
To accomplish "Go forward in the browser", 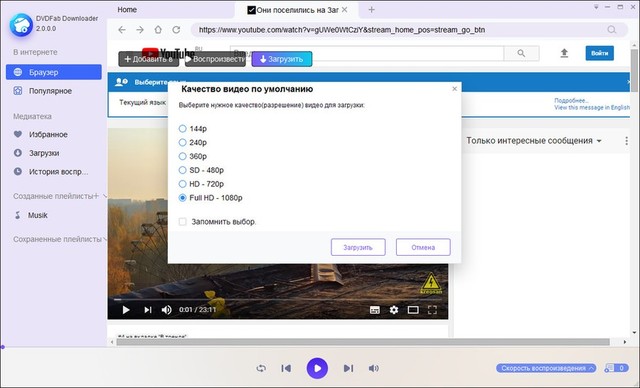I will click(x=140, y=30).
